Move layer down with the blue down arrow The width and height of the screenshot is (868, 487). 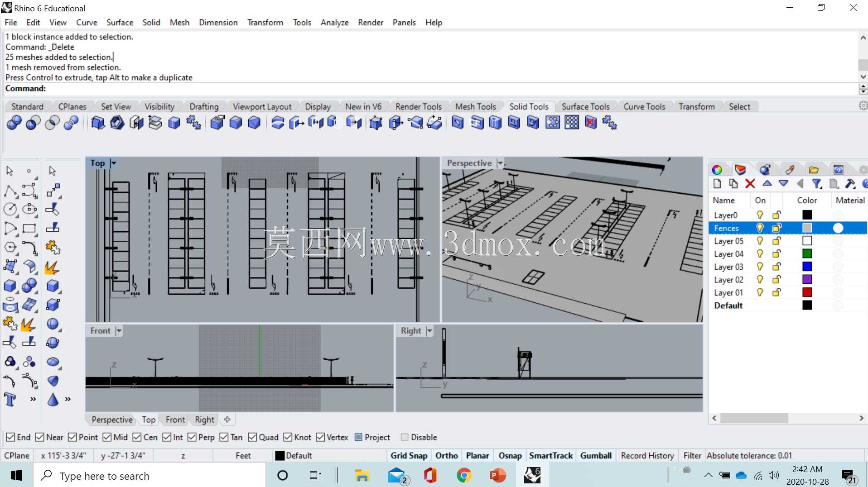[x=783, y=183]
